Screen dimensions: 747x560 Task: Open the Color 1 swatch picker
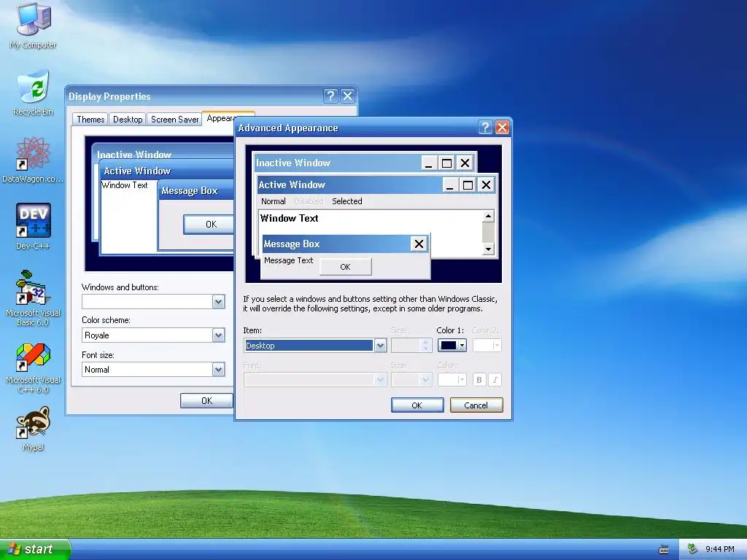coord(452,345)
